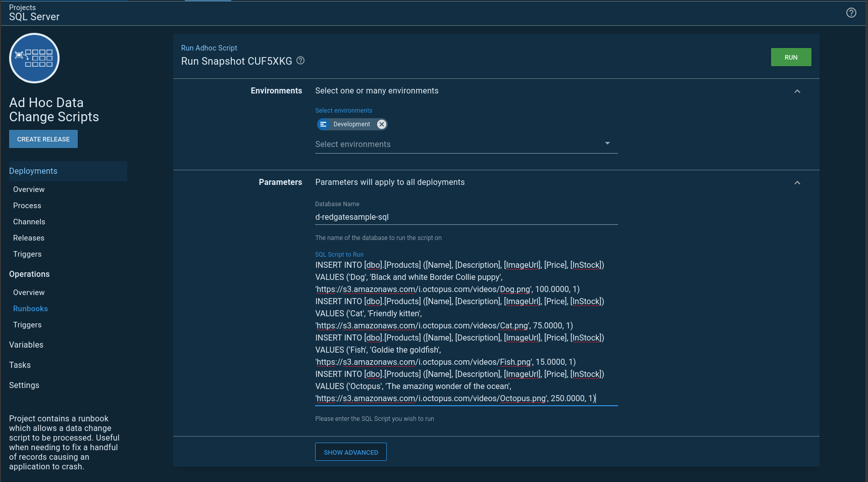Open Runbooks in the sidebar
The width and height of the screenshot is (868, 482).
point(30,309)
